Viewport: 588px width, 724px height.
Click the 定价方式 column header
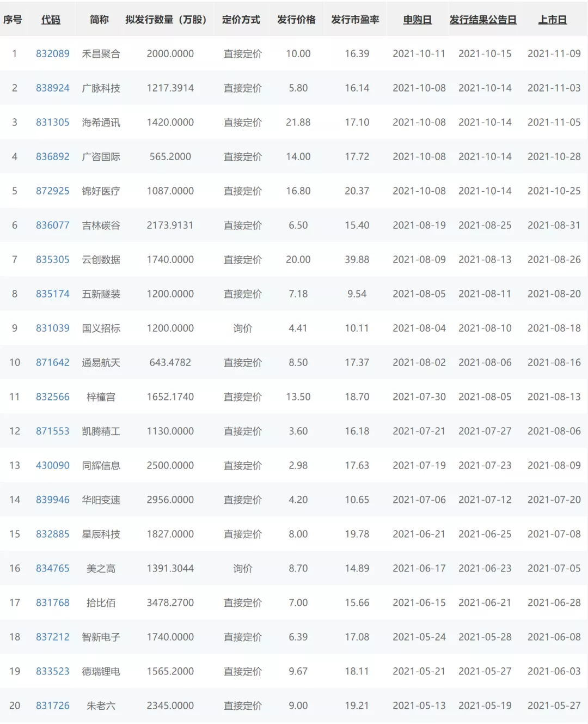(241, 20)
